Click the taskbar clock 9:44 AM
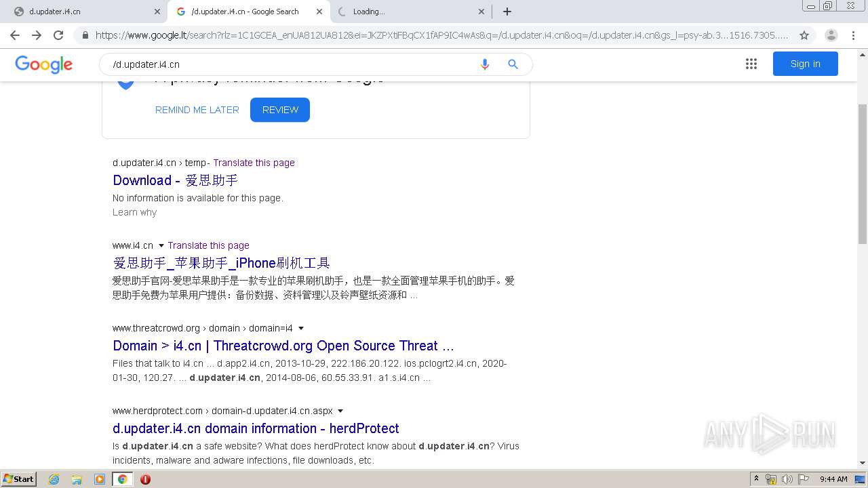Viewport: 868px width, 488px height. point(833,479)
